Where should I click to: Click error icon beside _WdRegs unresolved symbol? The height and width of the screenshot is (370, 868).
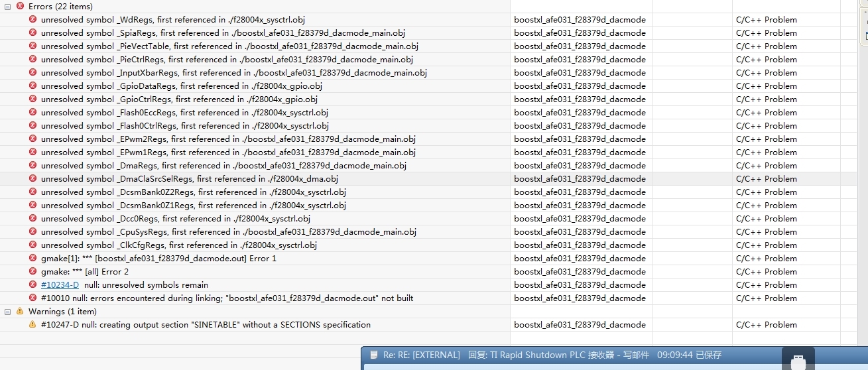(32, 19)
